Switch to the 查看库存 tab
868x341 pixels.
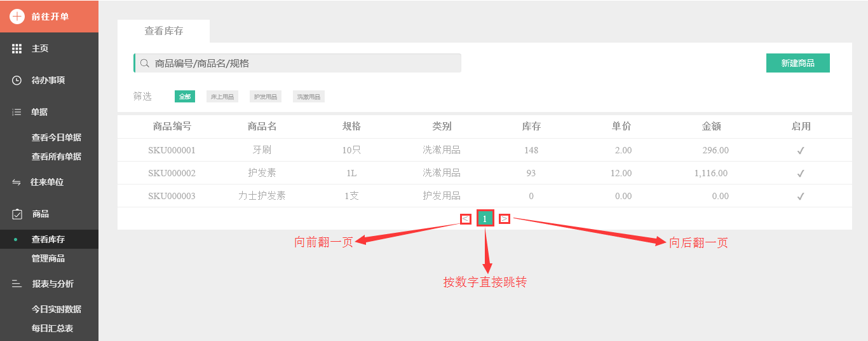point(164,31)
